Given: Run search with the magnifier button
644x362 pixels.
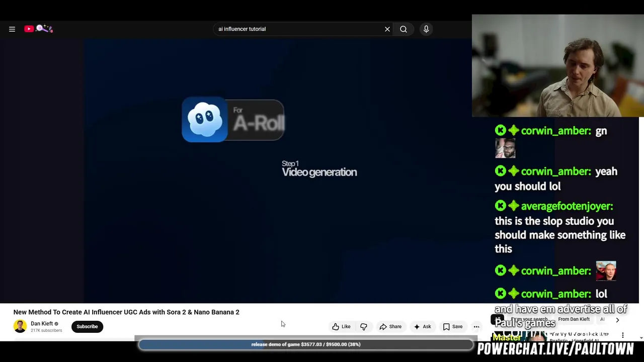Looking at the screenshot, I should point(404,29).
